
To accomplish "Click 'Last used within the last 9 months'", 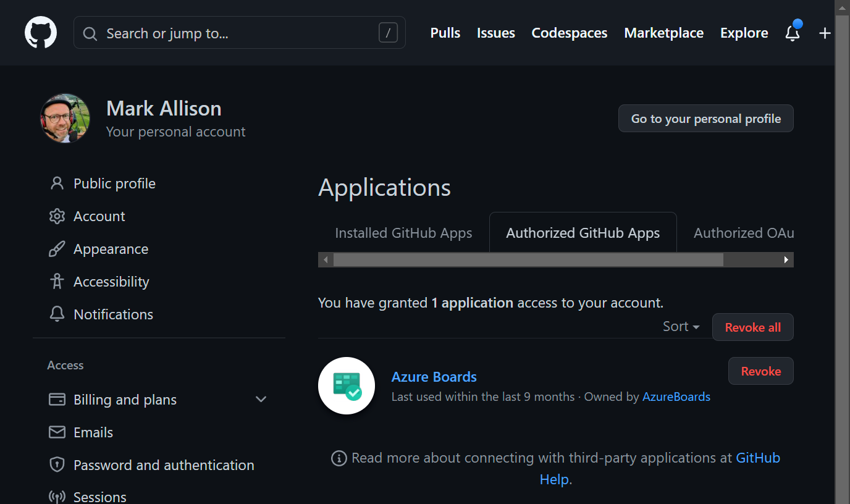I will click(x=483, y=397).
